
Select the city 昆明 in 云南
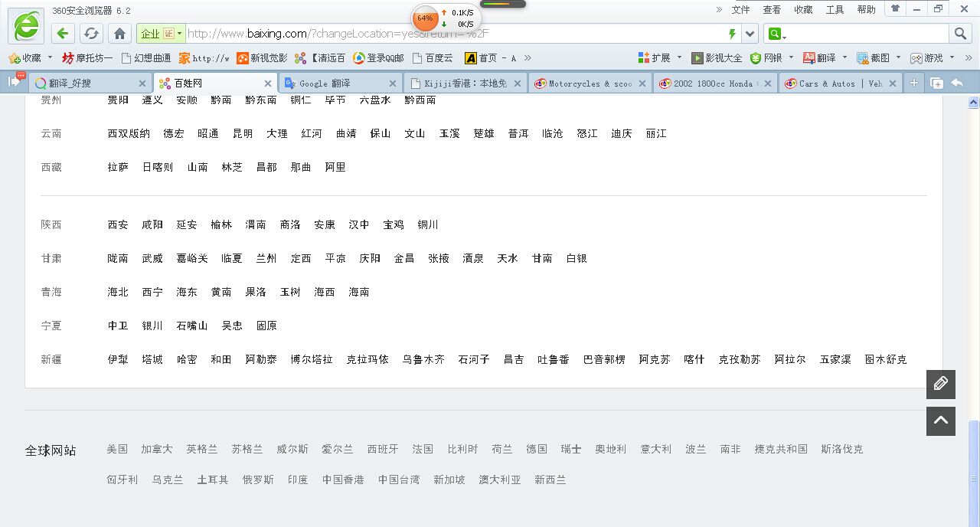[243, 133]
